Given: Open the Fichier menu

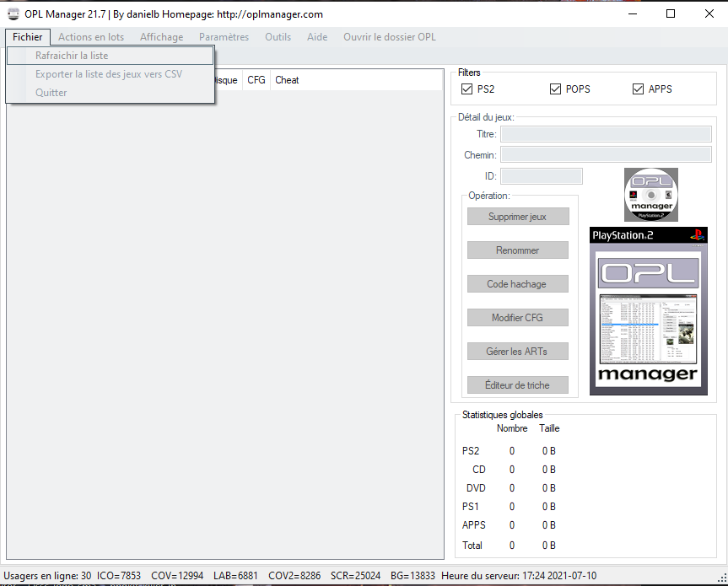Looking at the screenshot, I should pyautogui.click(x=27, y=37).
